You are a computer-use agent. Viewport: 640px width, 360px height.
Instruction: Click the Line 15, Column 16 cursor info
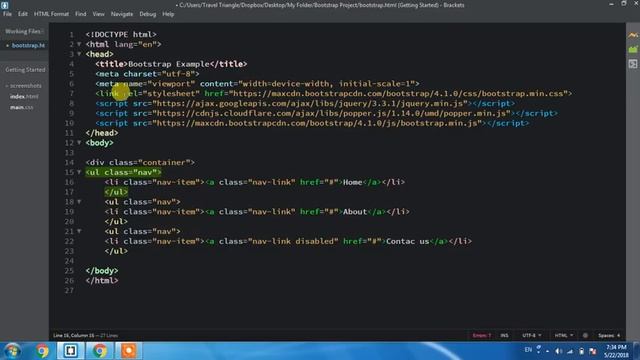[73, 336]
